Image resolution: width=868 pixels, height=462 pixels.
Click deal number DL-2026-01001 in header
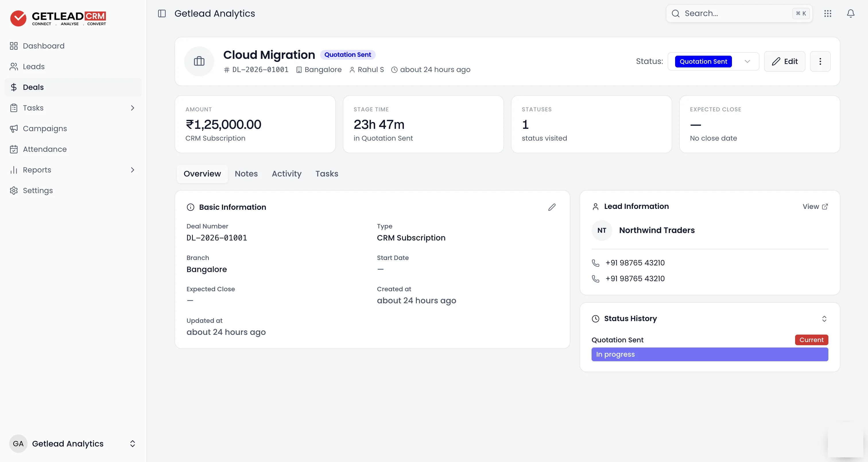click(260, 70)
